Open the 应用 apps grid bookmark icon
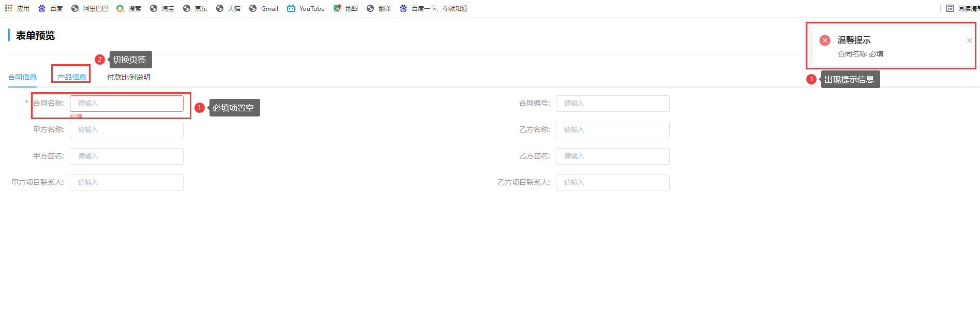 coord(9,8)
